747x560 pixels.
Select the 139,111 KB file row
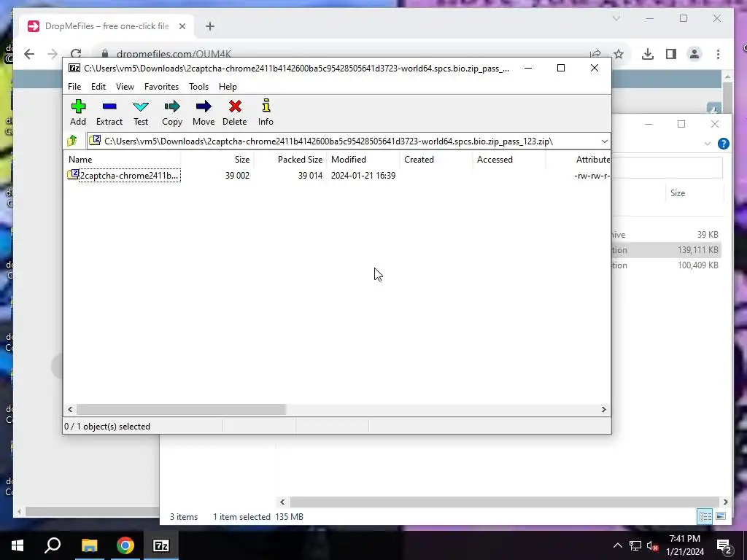pyautogui.click(x=667, y=250)
